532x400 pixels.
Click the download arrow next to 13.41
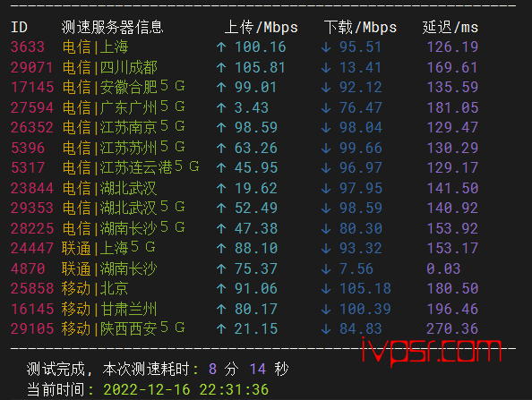point(326,67)
